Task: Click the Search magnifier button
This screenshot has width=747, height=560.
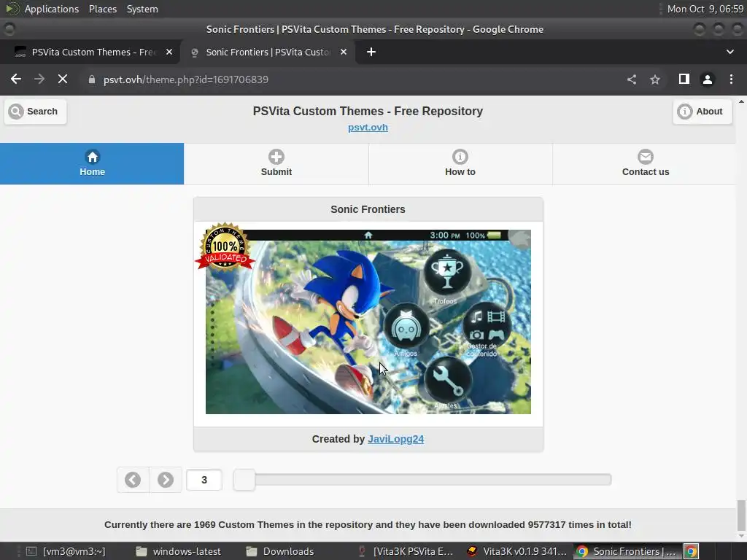Action: click(x=35, y=112)
